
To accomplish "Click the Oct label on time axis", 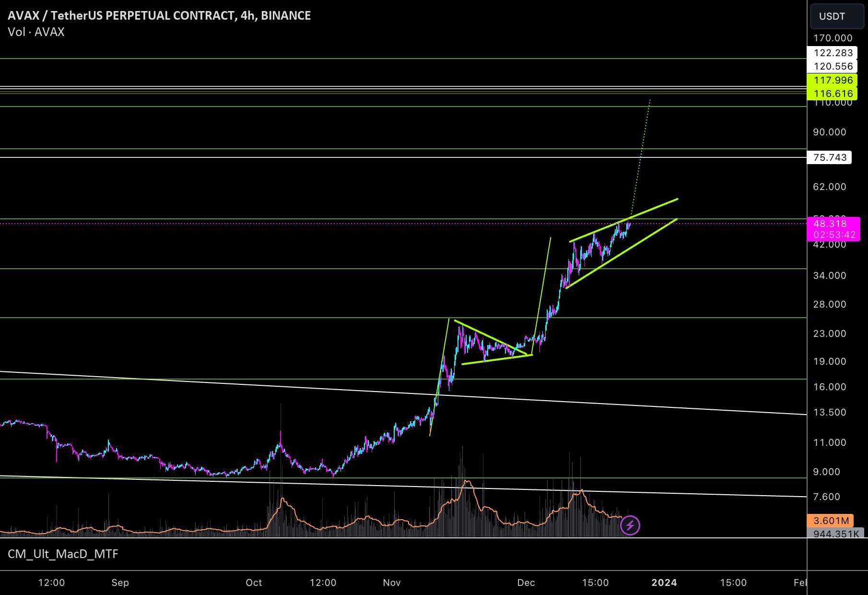I will pos(254,583).
